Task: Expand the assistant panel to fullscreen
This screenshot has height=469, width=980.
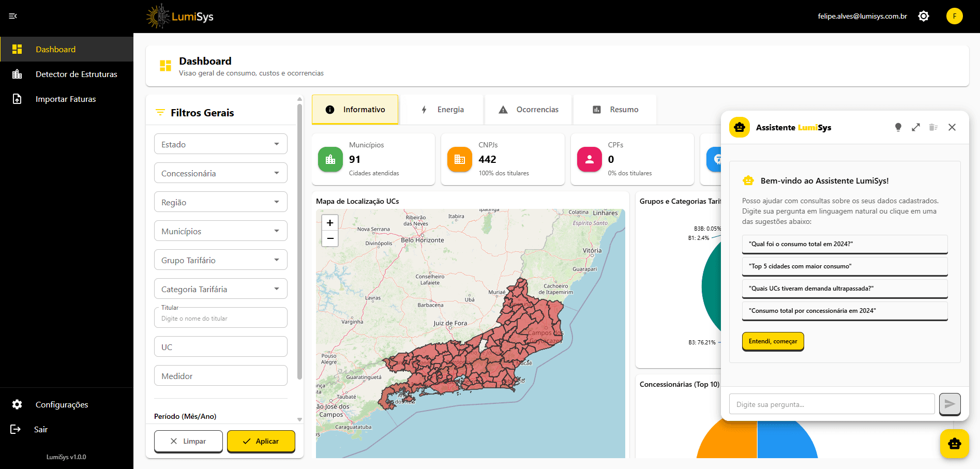Action: click(x=915, y=127)
